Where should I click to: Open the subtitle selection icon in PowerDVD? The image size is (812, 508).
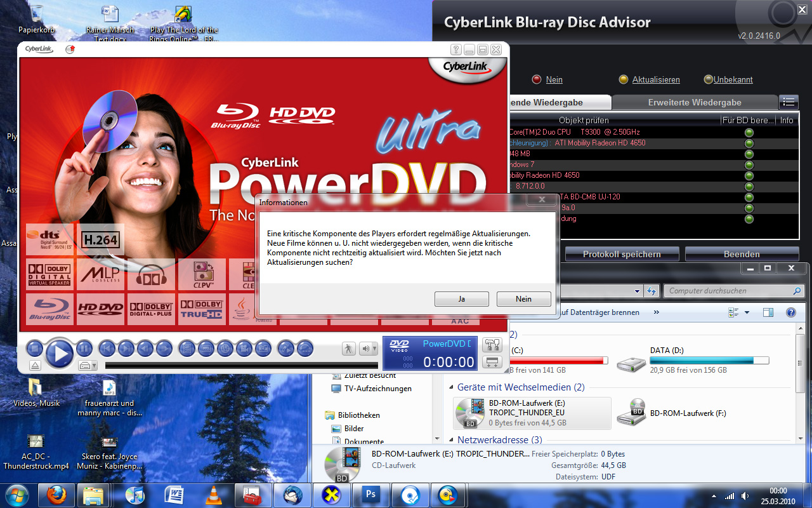[206, 348]
